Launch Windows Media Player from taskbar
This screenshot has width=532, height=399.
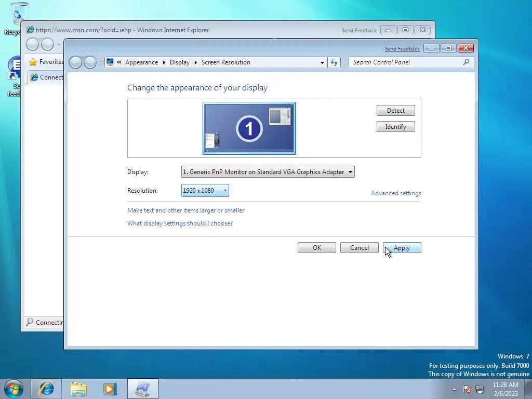coord(110,389)
